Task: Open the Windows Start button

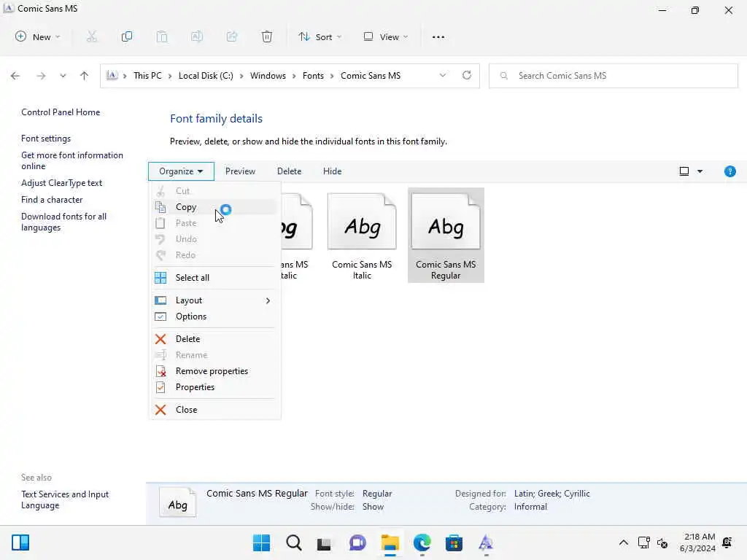Action: point(261,542)
